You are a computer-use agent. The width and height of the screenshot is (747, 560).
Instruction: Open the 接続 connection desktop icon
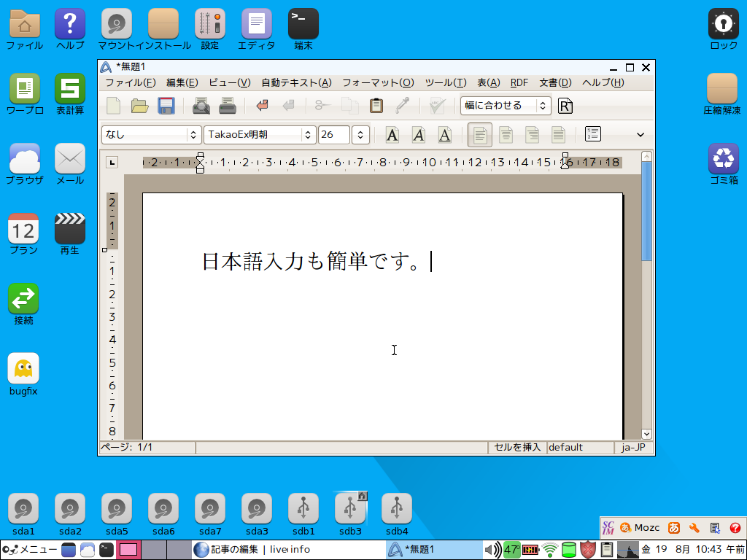(23, 304)
